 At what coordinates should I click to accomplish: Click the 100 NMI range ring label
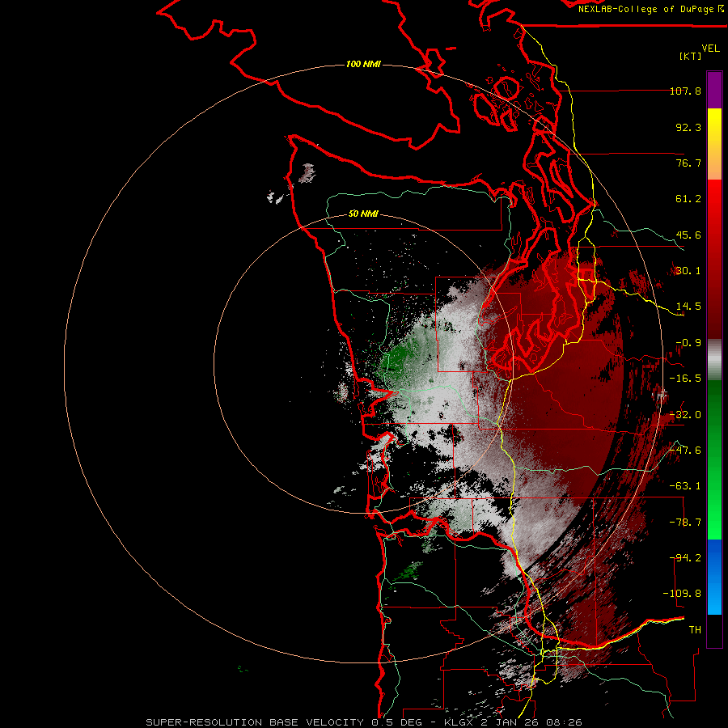point(363,64)
